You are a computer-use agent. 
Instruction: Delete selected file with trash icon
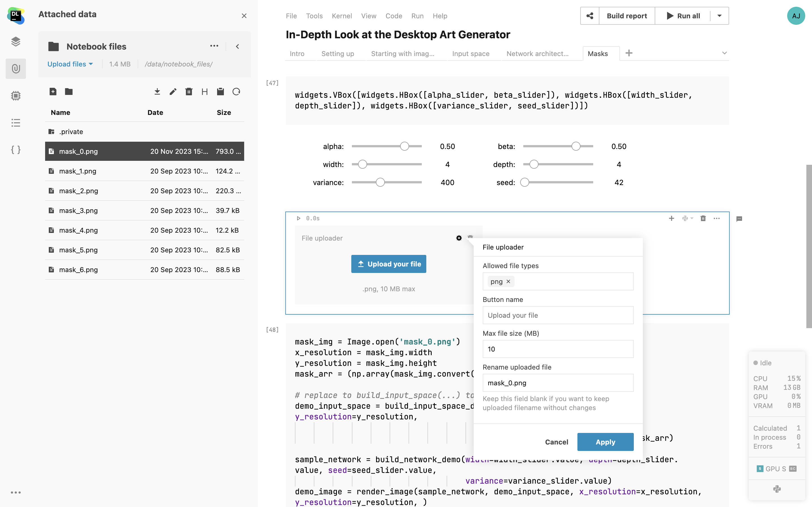coord(189,92)
